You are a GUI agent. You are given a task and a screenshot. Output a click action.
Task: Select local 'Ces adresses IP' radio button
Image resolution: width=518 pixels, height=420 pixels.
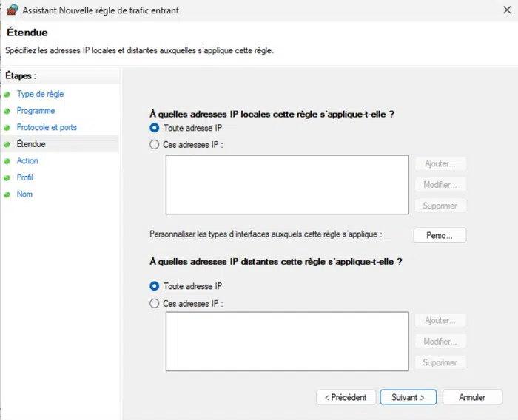(x=155, y=145)
